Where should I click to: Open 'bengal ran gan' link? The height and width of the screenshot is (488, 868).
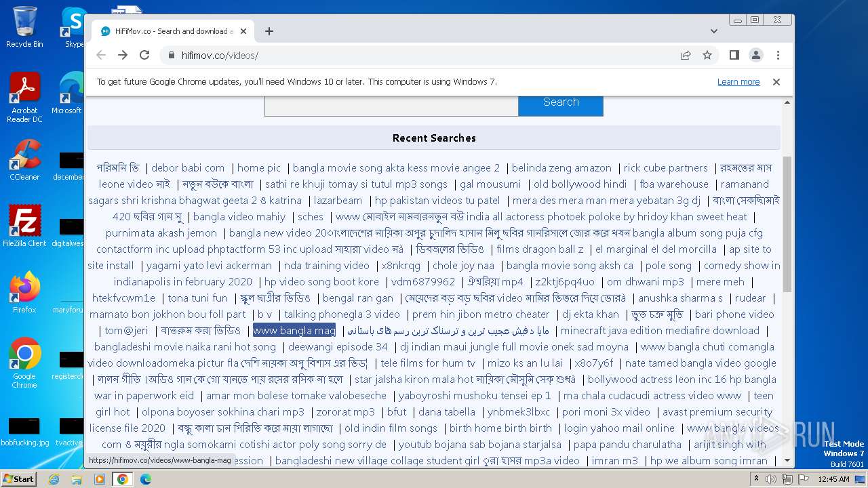point(358,298)
